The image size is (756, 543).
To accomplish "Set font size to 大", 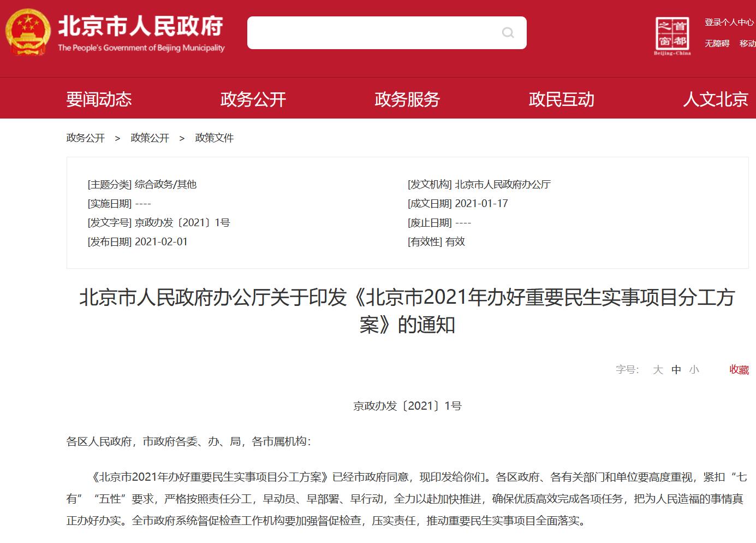I will 658,370.
